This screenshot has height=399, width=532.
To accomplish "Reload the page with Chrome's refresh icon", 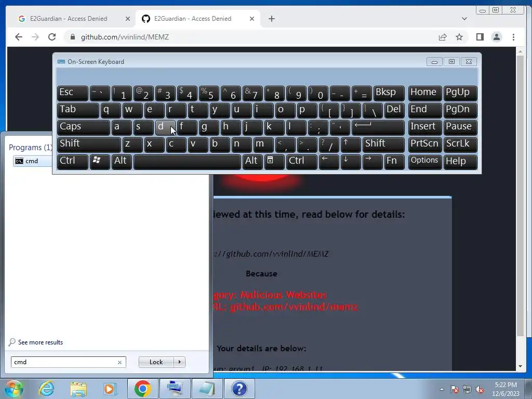I will 52,37.
